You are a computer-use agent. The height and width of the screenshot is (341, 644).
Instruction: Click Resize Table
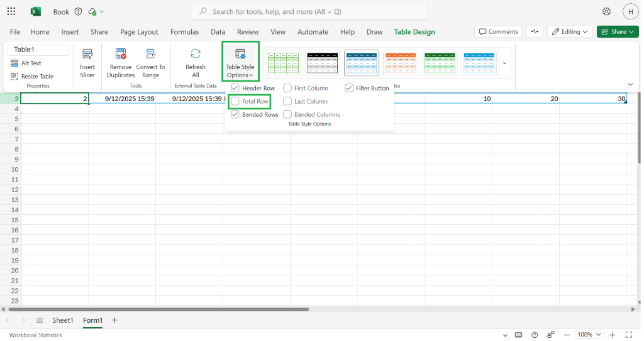[x=32, y=77]
